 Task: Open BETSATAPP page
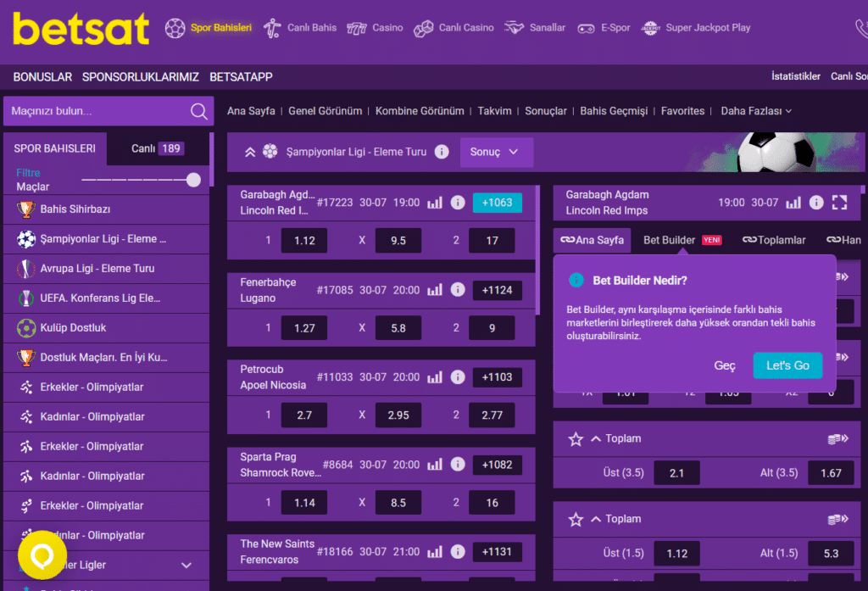(x=241, y=77)
